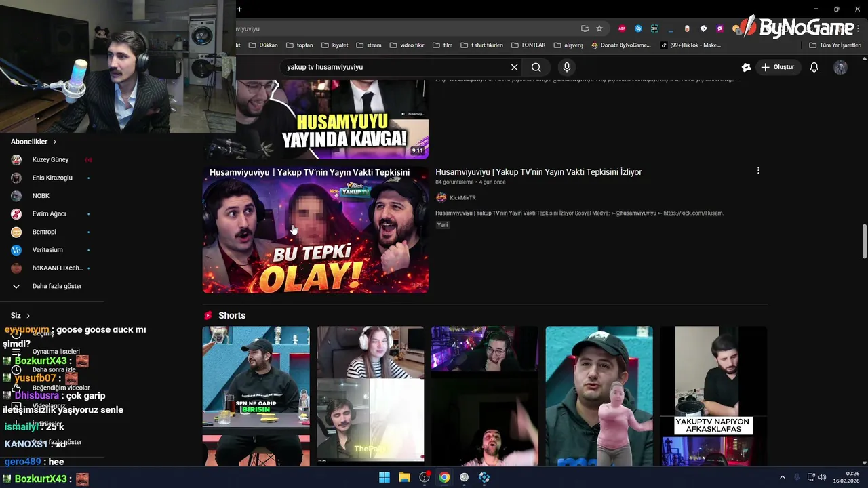Viewport: 868px width, 488px height.
Task: Open the Dükkan bookmarks folder
Action: 263,45
